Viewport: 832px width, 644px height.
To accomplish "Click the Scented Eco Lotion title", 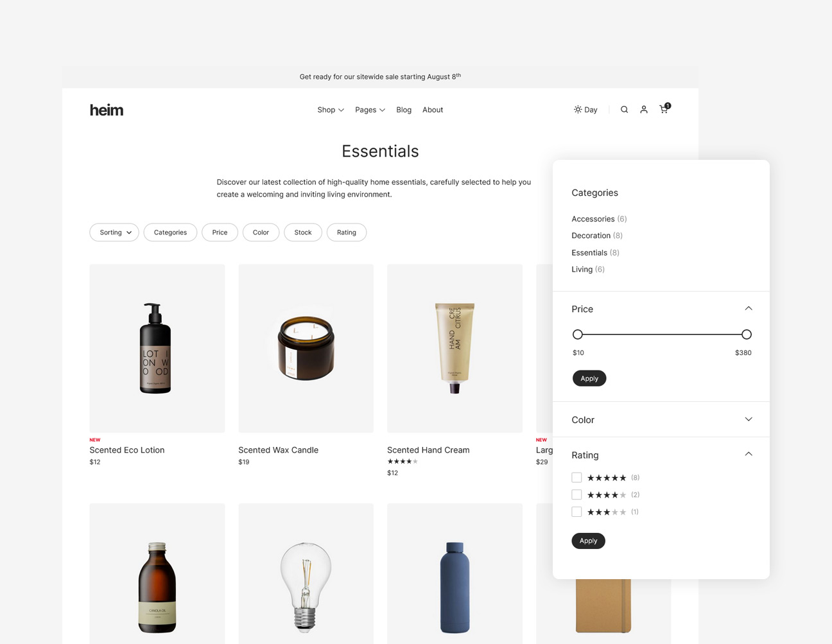I will (127, 450).
